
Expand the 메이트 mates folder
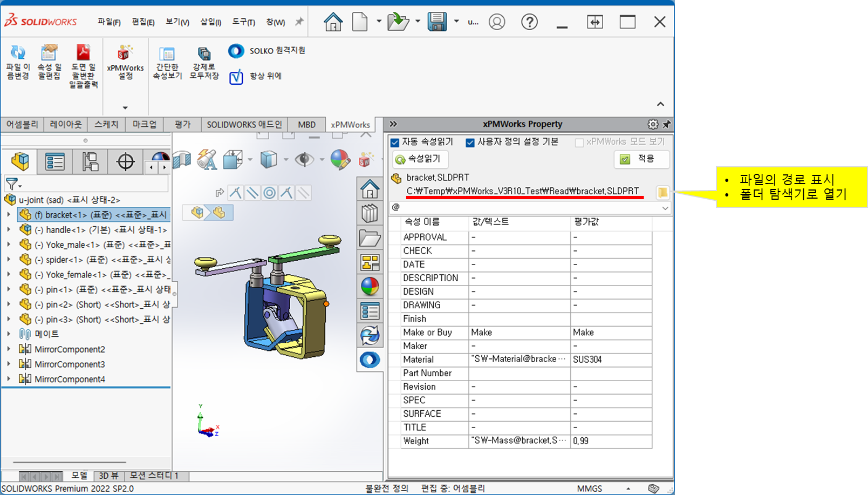tap(9, 334)
